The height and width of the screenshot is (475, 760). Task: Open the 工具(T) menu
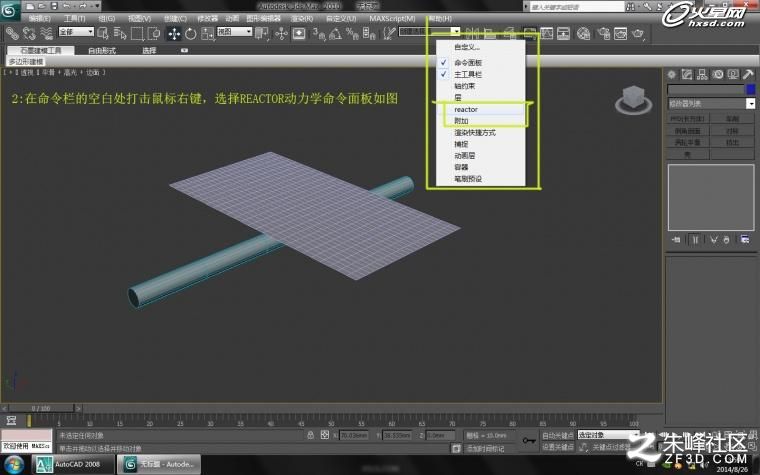[x=74, y=18]
